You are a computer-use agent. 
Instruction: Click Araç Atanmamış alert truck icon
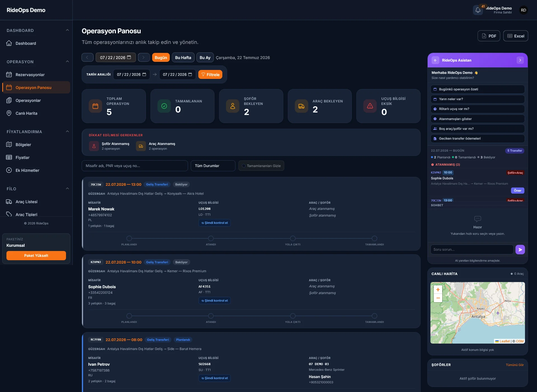[x=141, y=146]
